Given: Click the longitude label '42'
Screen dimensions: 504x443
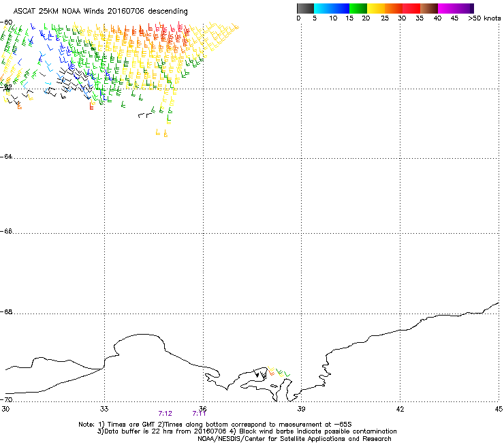Looking at the screenshot, I should (x=400, y=409).
